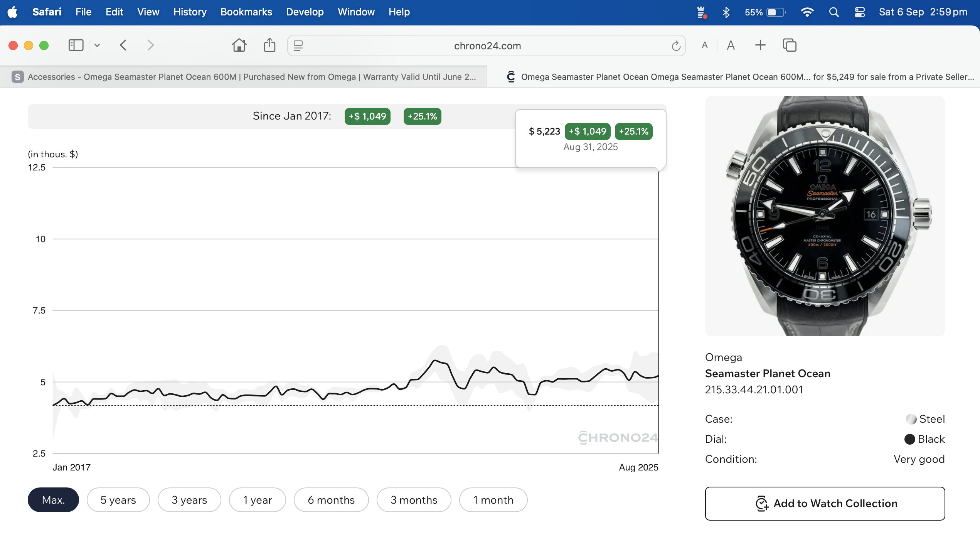980x553 pixels.
Task: Select the 1 year range
Action: tap(257, 500)
